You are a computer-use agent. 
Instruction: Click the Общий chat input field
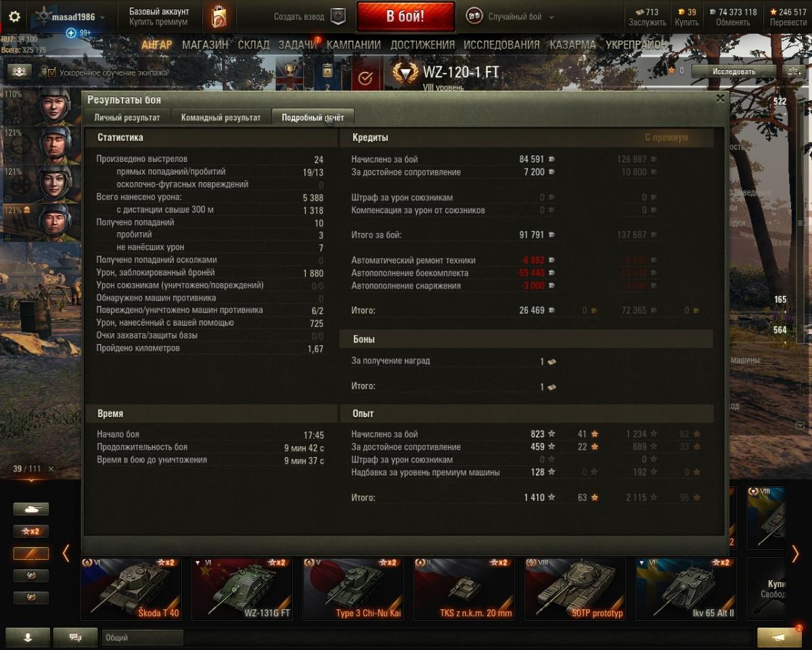[x=143, y=637]
